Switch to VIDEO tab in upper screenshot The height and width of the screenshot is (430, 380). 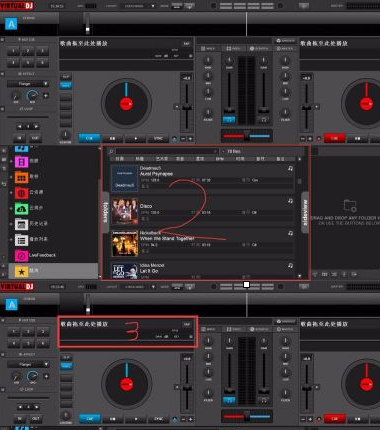tap(233, 49)
